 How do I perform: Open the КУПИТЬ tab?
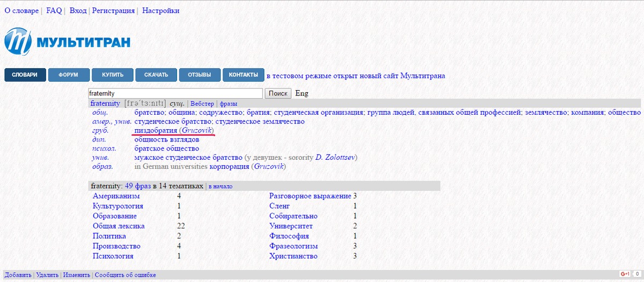pos(112,75)
